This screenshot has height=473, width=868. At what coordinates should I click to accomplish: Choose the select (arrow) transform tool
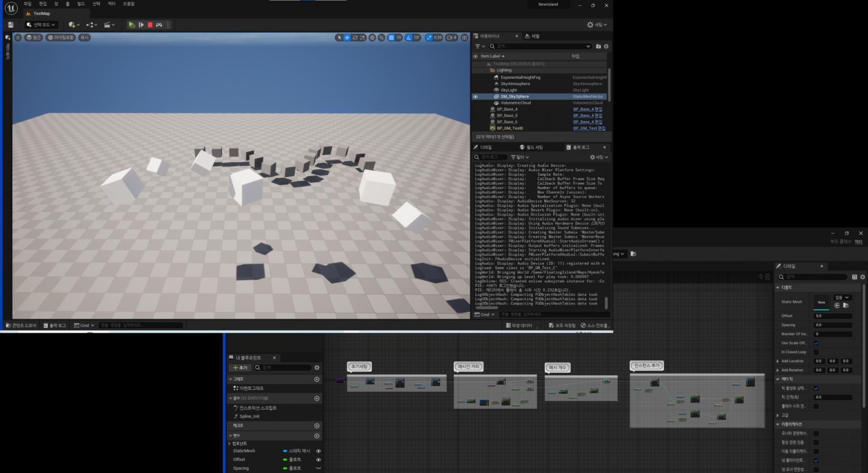tap(339, 37)
